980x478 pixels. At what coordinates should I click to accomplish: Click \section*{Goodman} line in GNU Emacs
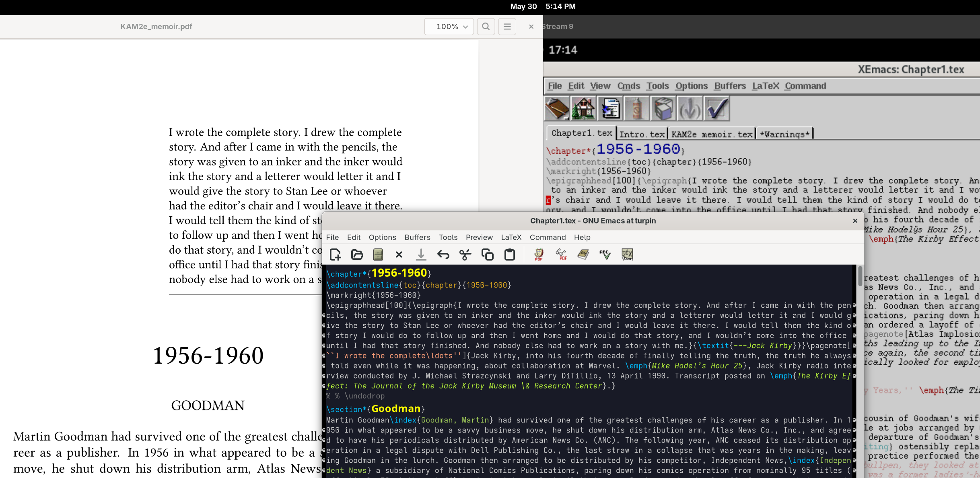point(375,409)
